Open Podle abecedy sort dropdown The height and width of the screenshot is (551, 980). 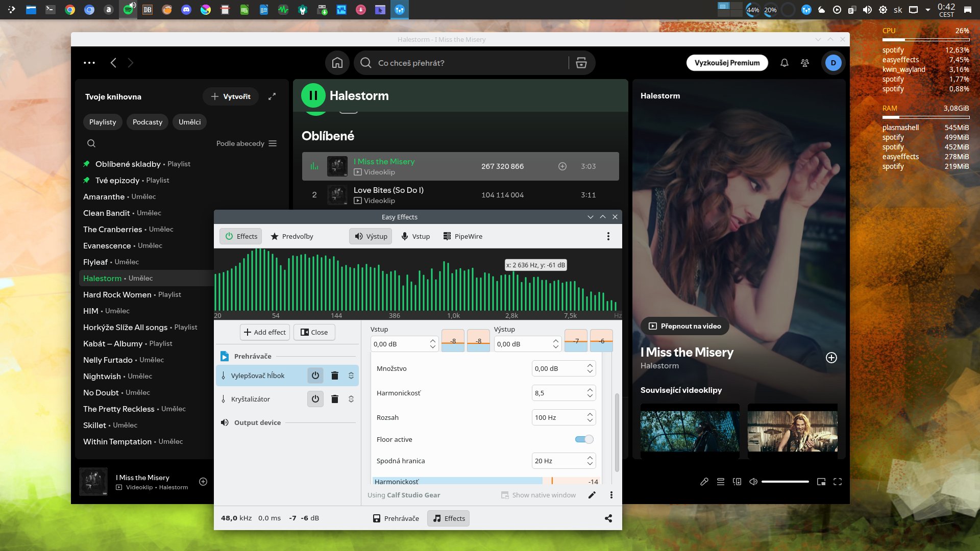click(247, 143)
